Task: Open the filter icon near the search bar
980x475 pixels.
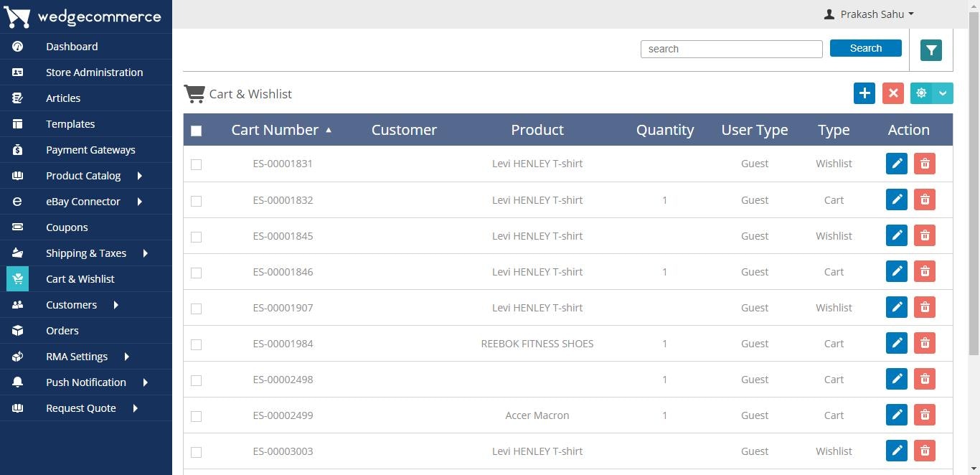Action: [x=930, y=50]
